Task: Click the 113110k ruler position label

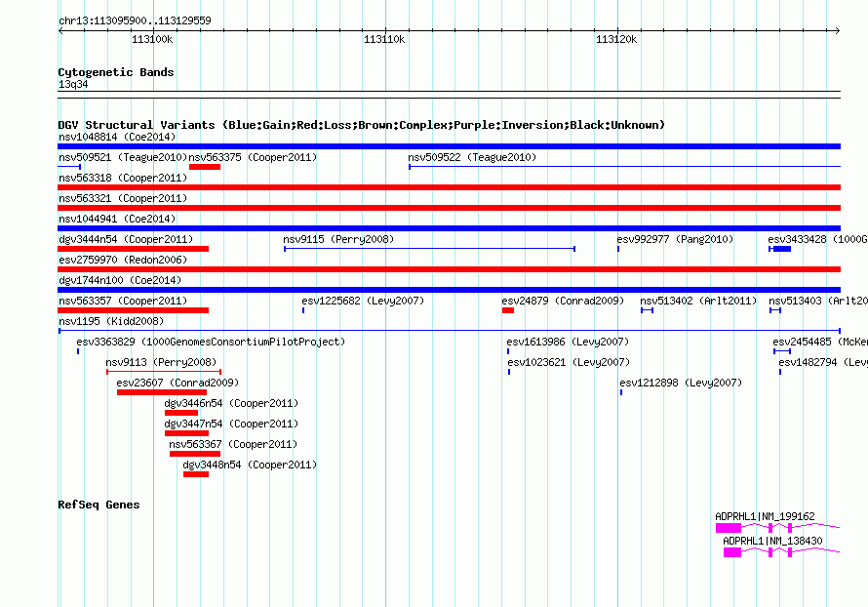Action: pos(384,39)
